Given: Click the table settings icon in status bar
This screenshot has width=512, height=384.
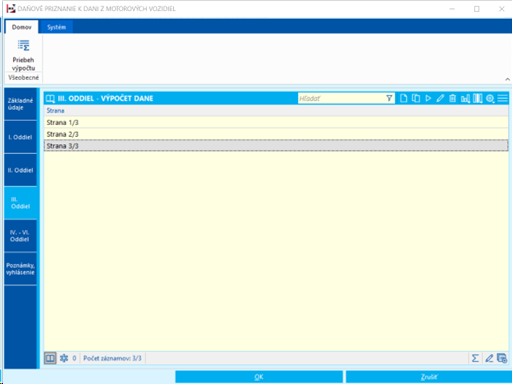Looking at the screenshot, I should [502, 358].
